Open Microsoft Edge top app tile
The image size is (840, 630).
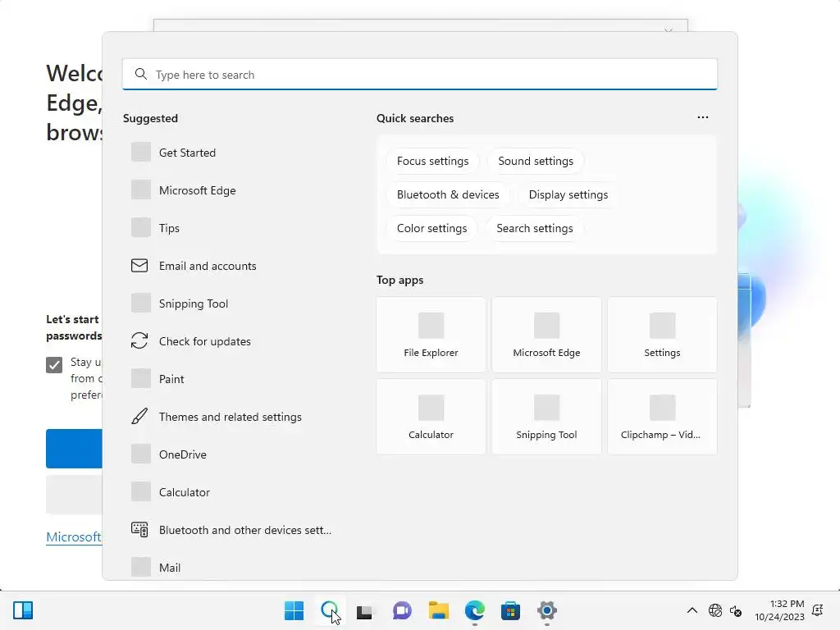pyautogui.click(x=546, y=335)
